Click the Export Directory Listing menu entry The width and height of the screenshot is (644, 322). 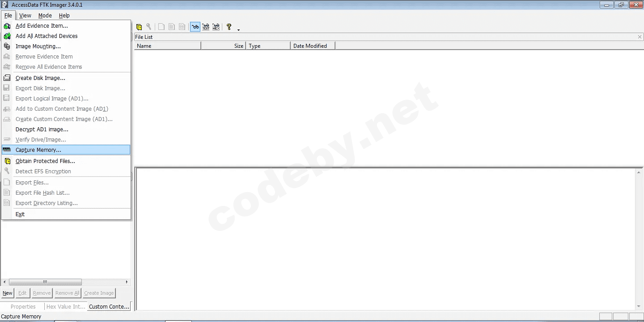point(66,203)
